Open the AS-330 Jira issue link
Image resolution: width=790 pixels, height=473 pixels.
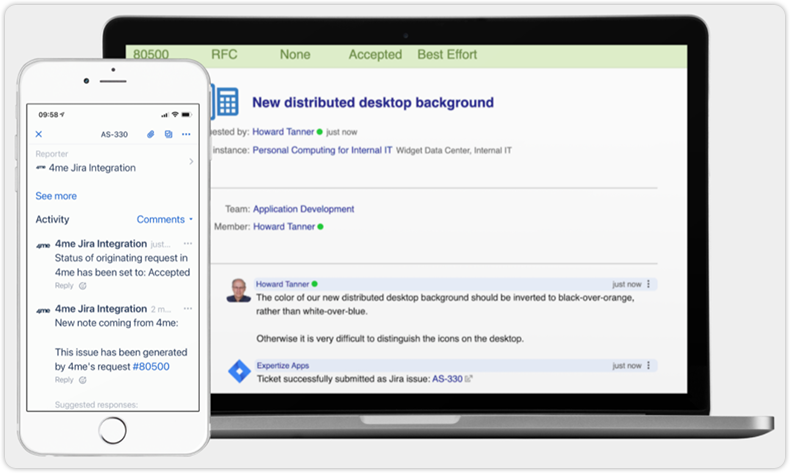(447, 379)
